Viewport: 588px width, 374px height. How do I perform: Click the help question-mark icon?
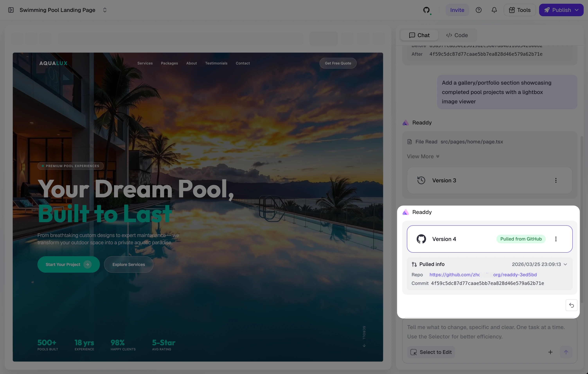479,10
